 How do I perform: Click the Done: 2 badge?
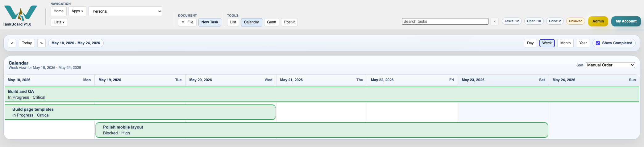(555, 21)
